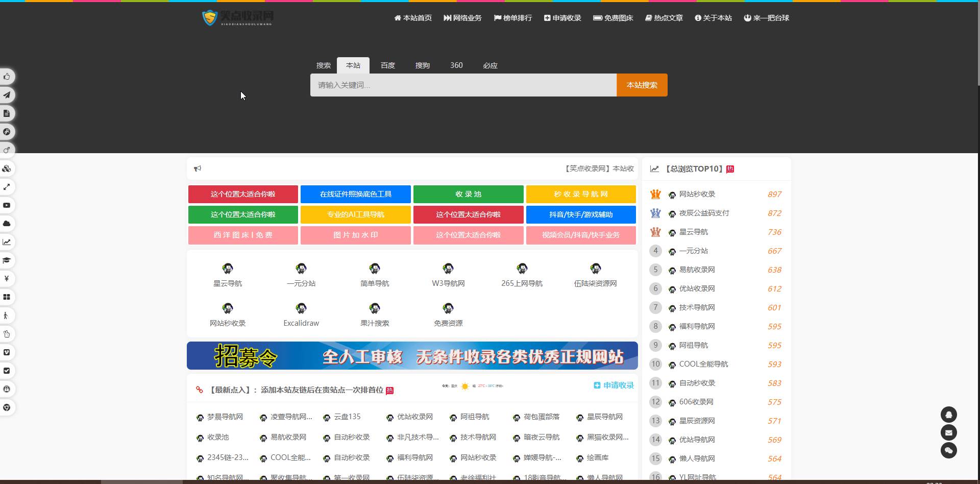Open 梦晨导航网 in latest entries
The height and width of the screenshot is (484, 980).
(x=225, y=417)
